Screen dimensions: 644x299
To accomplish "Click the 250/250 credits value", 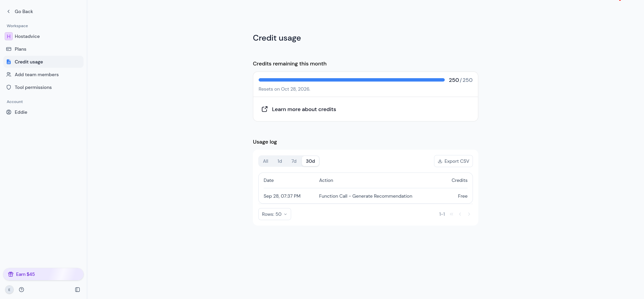I will [461, 80].
